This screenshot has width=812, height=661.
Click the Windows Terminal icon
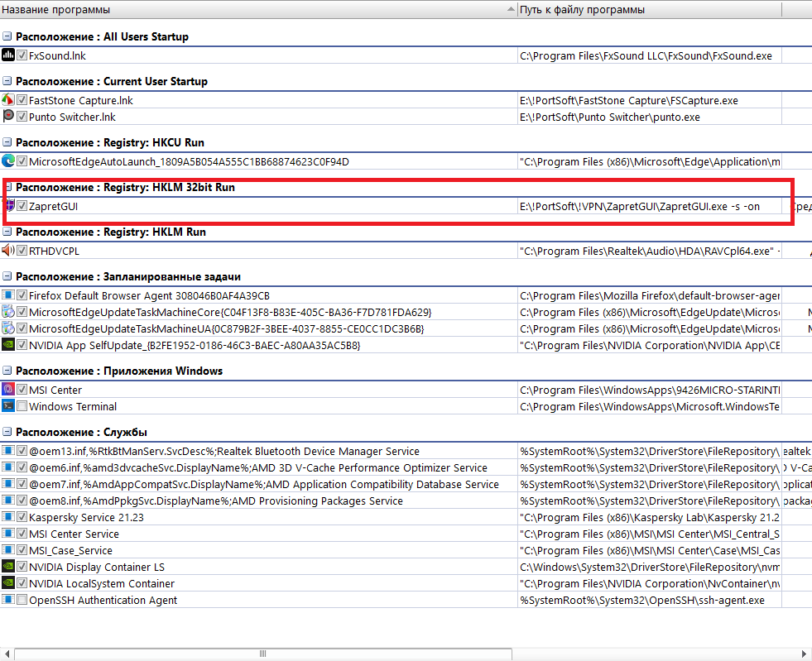[x=8, y=406]
